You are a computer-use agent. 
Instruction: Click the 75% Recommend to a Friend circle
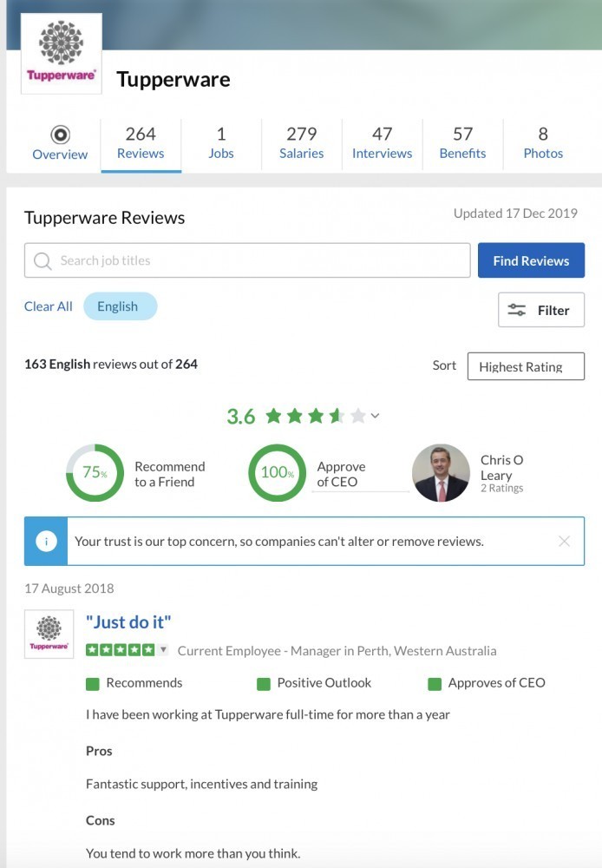95,473
